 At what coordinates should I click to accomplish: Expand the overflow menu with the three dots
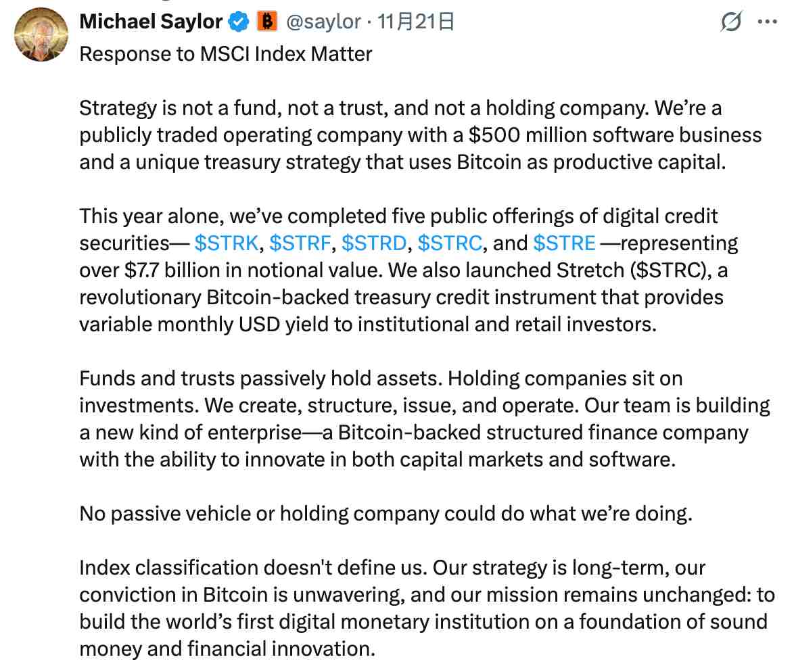768,21
